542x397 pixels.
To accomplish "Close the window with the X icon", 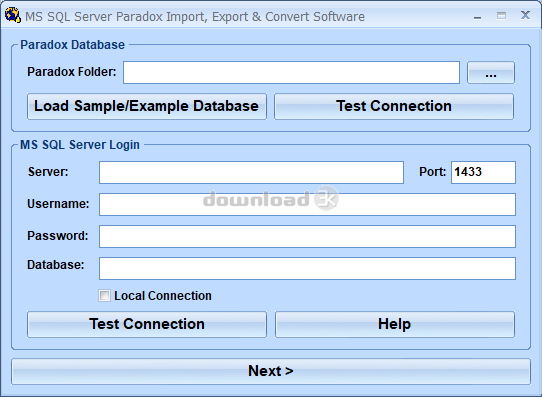I will coord(525,15).
